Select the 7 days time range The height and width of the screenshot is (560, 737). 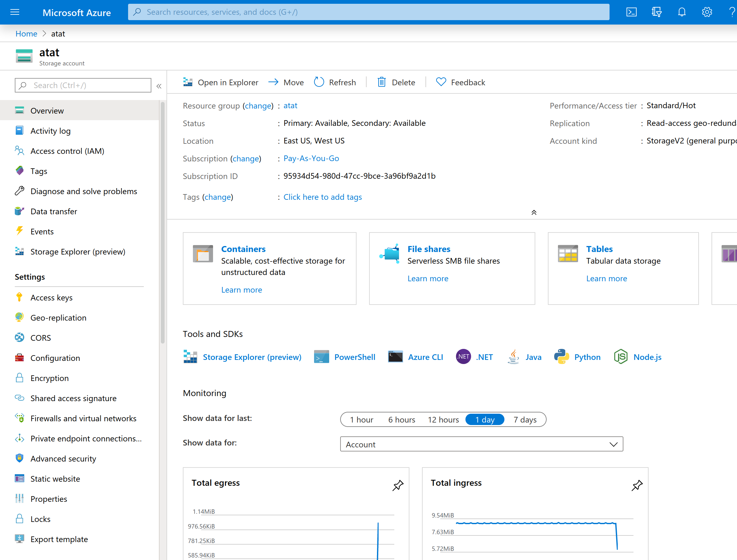coord(525,419)
